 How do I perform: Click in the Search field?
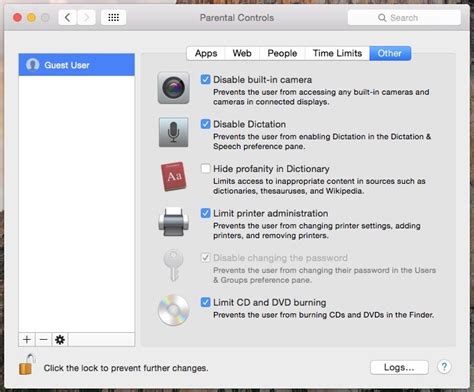click(x=404, y=18)
